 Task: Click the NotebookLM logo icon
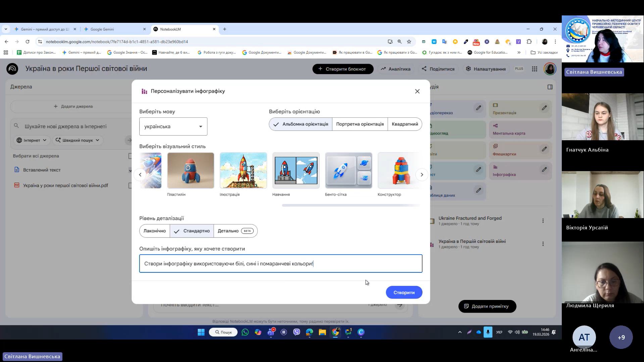pos(12,69)
